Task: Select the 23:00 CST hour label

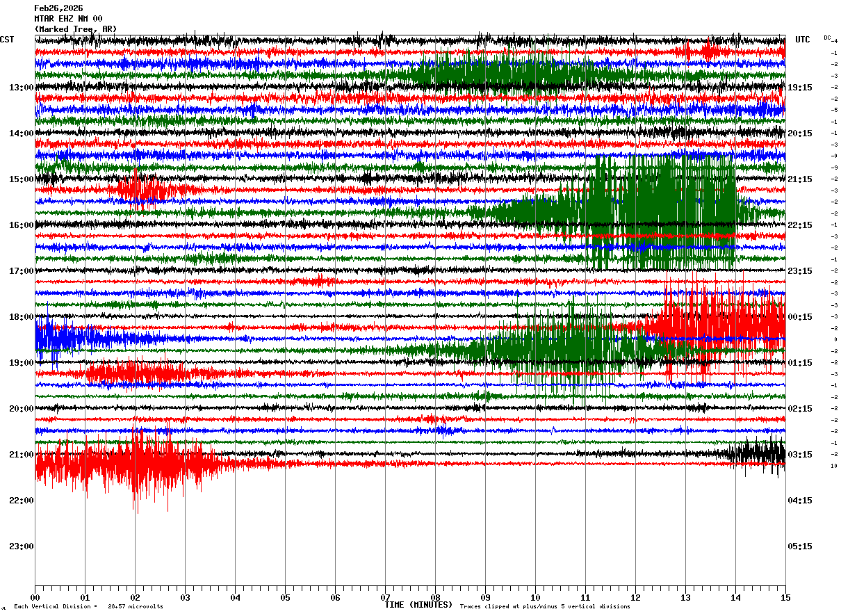Action: [22, 546]
